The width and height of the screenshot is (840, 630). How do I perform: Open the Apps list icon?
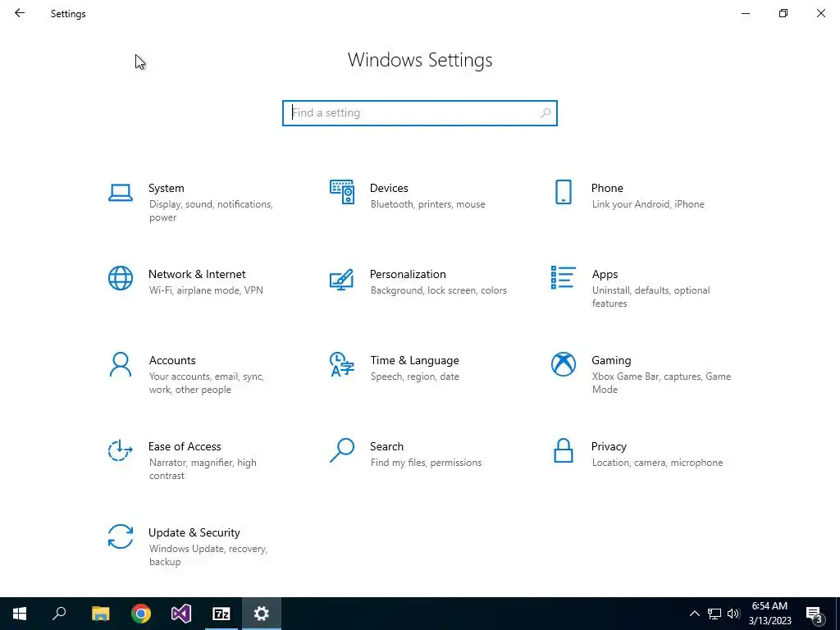[x=563, y=277]
